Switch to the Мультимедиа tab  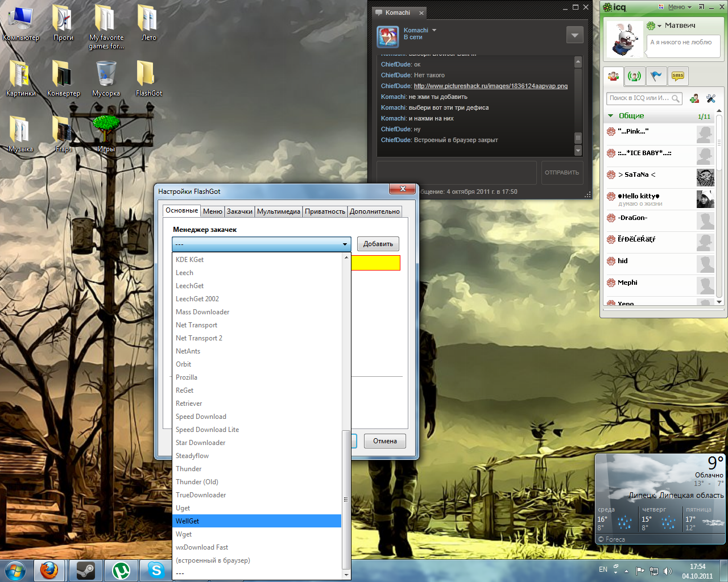coord(279,211)
